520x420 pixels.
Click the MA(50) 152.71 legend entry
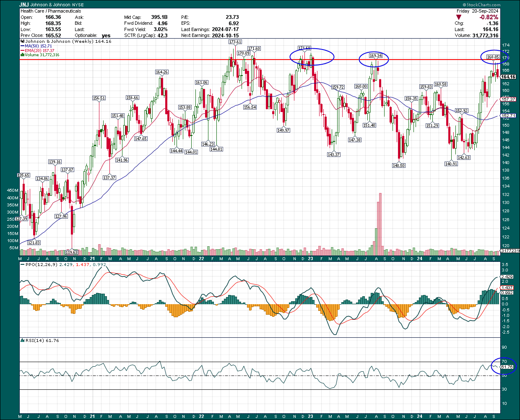point(36,46)
